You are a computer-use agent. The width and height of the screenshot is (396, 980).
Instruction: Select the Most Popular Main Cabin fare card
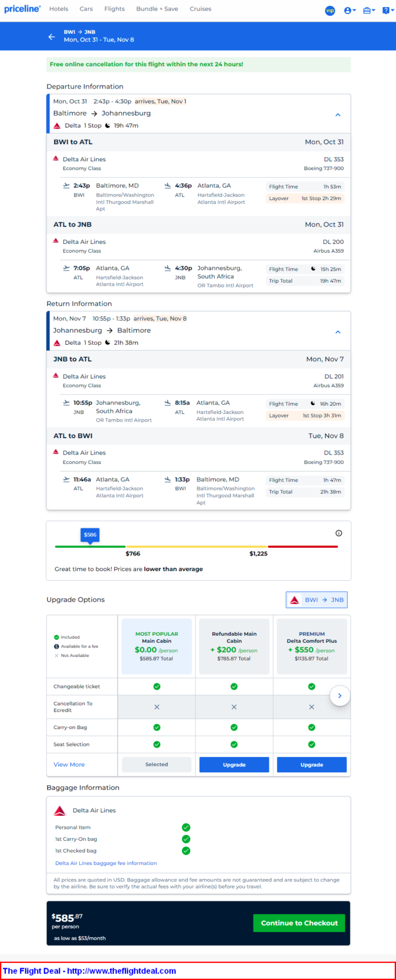[x=157, y=646]
